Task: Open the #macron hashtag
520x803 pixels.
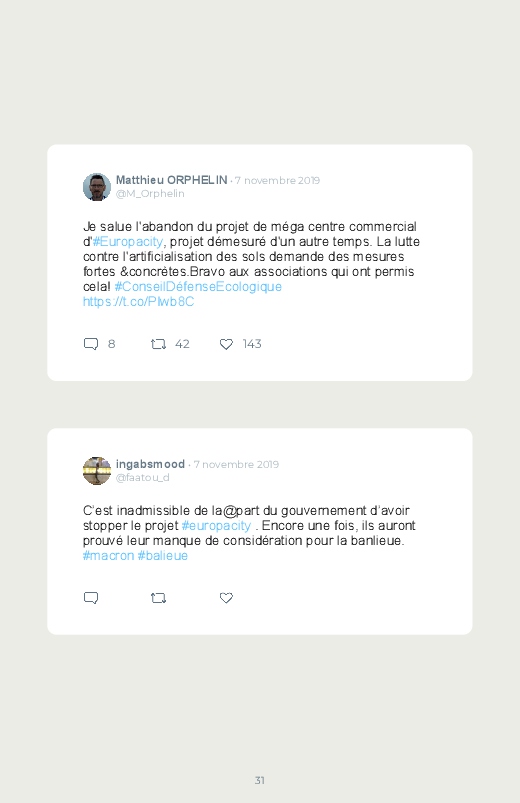Action: (x=108, y=556)
